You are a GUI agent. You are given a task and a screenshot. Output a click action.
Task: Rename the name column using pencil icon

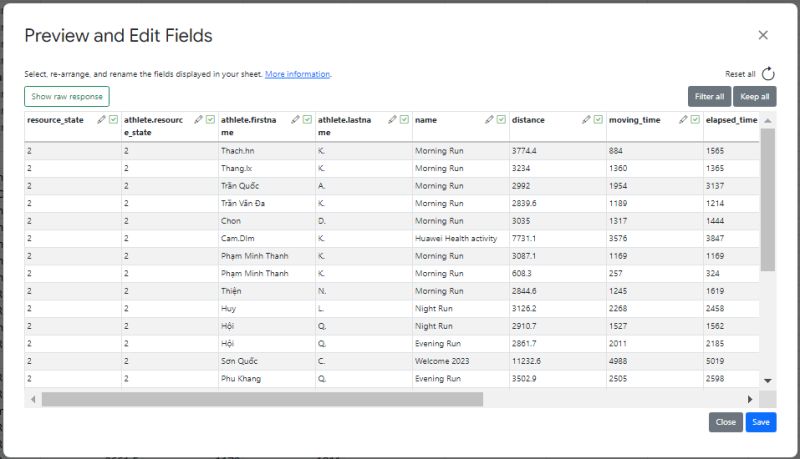pos(489,119)
